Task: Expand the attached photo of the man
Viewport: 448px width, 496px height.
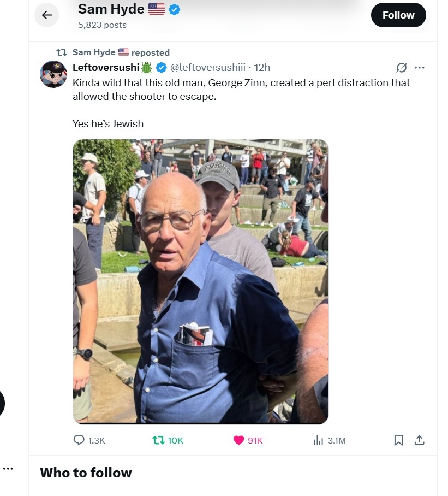Action: (201, 281)
